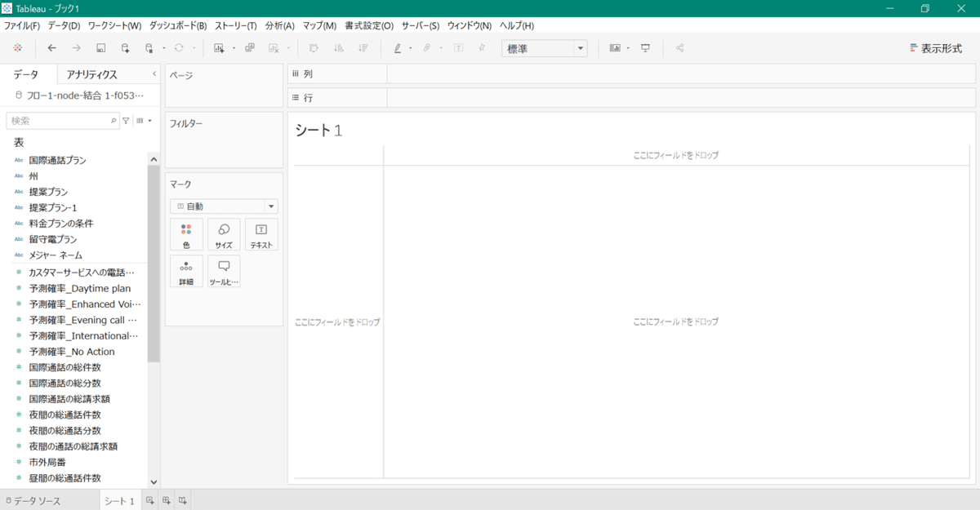Click the テキスト Text marks button
The image size is (980, 510).
(x=261, y=234)
